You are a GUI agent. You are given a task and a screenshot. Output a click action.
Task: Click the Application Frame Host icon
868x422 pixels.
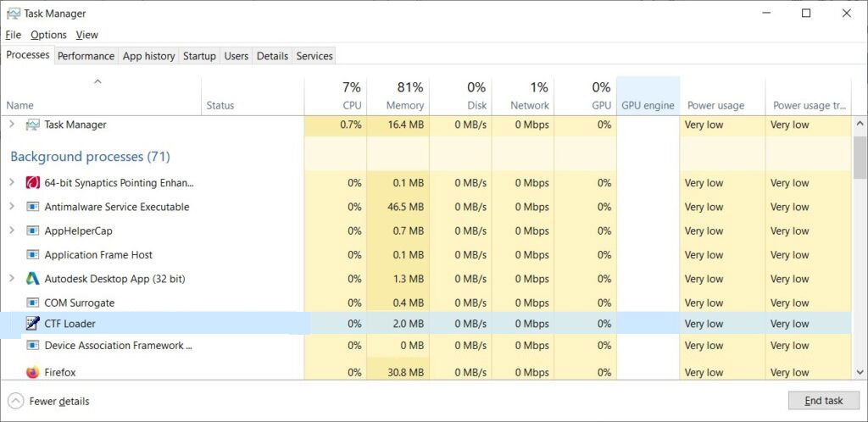coord(33,255)
